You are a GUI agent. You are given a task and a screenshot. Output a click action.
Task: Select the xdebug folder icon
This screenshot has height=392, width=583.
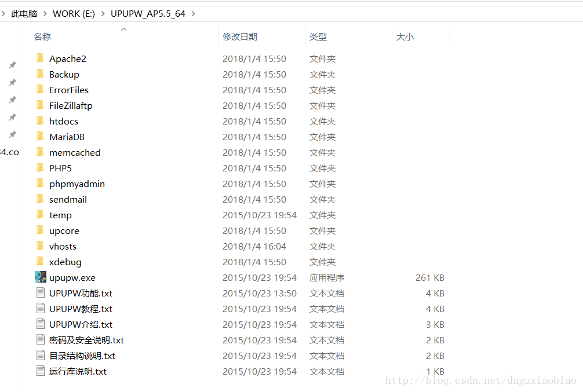[40, 261]
